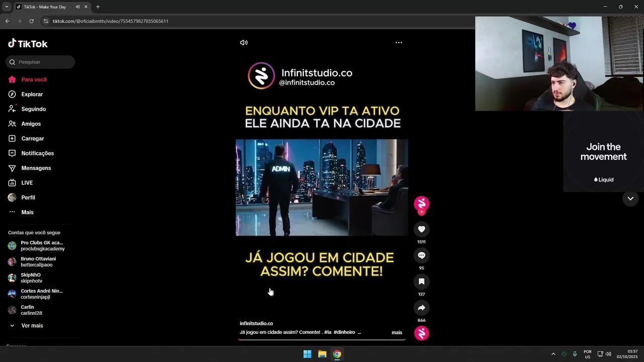Mute the video with the speaker icon
This screenshot has height=362, width=644.
click(x=244, y=43)
